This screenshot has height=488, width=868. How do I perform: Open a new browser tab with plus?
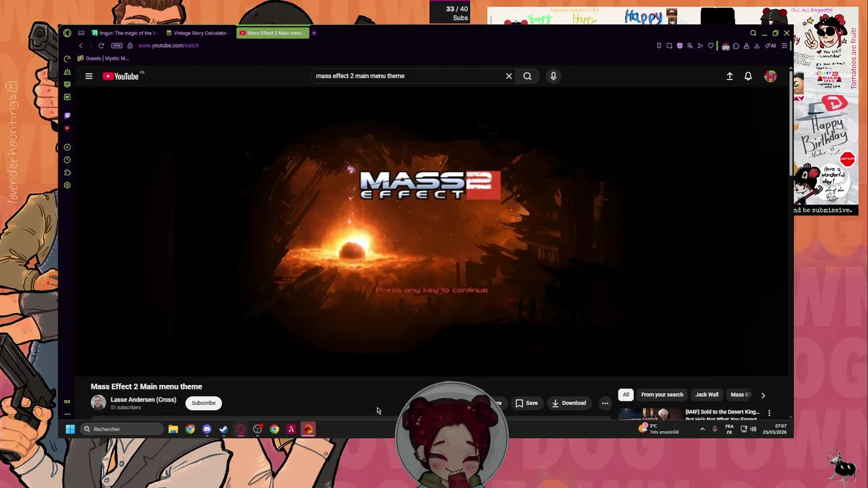point(314,33)
